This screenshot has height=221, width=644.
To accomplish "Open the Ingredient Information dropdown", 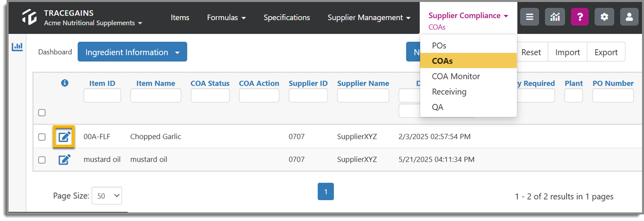I will pyautogui.click(x=132, y=52).
